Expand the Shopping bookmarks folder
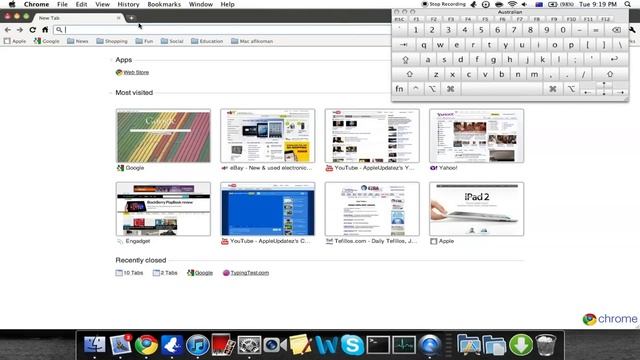Screen dimensions: 640x360 coord(112,41)
